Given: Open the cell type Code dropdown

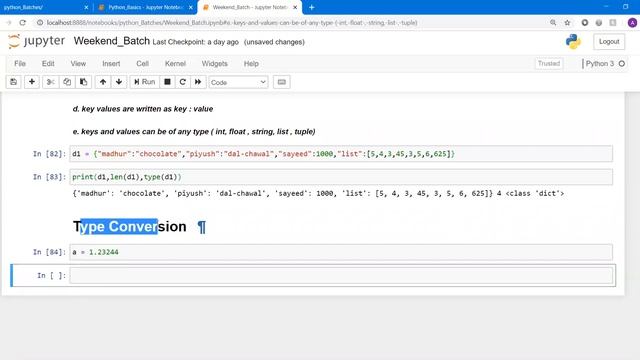Looking at the screenshot, I should click(x=238, y=82).
